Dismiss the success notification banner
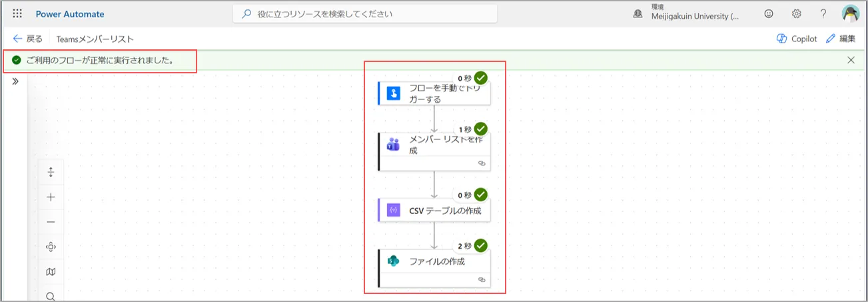The height and width of the screenshot is (302, 868). (x=851, y=60)
